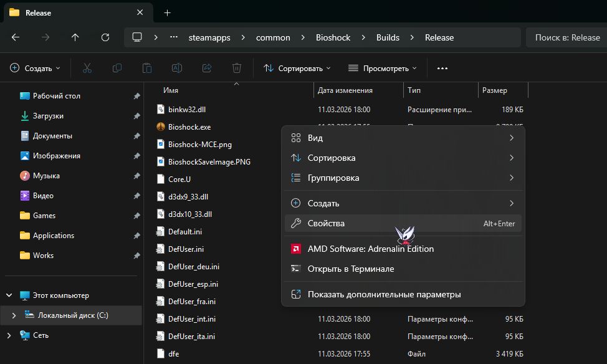Select Default.ini file
Screen dimensions: 607x364
click(x=185, y=232)
